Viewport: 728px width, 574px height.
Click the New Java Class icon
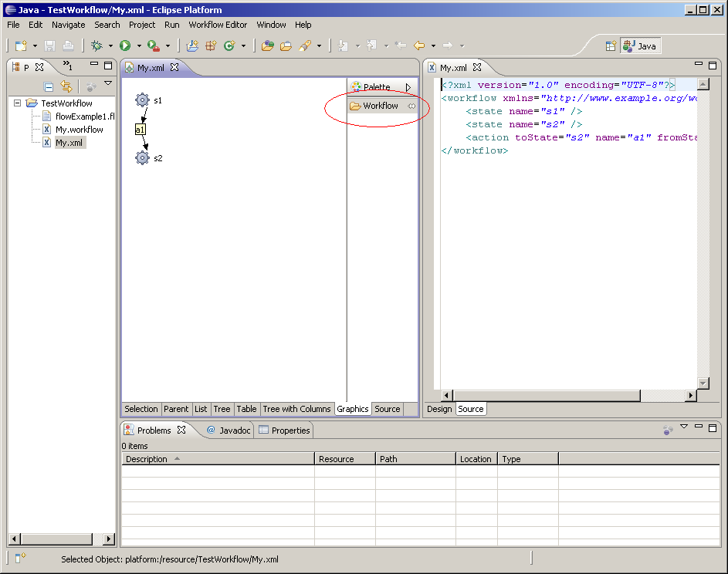coord(229,46)
